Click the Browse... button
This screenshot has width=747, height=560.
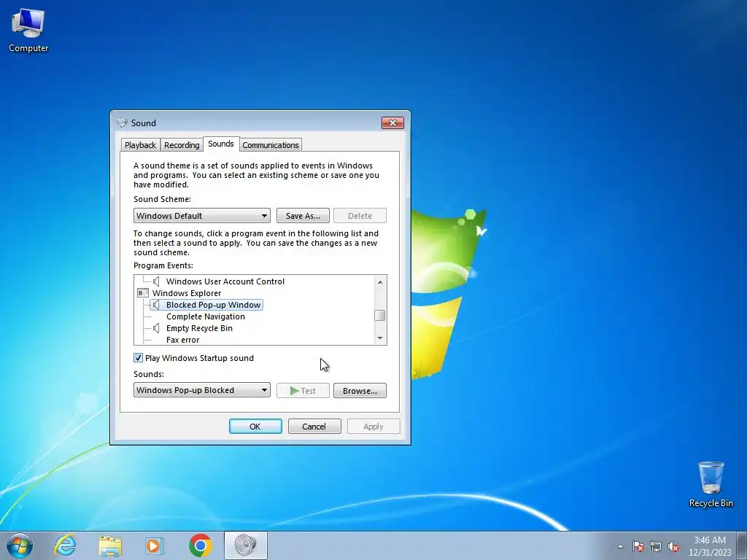click(x=360, y=391)
